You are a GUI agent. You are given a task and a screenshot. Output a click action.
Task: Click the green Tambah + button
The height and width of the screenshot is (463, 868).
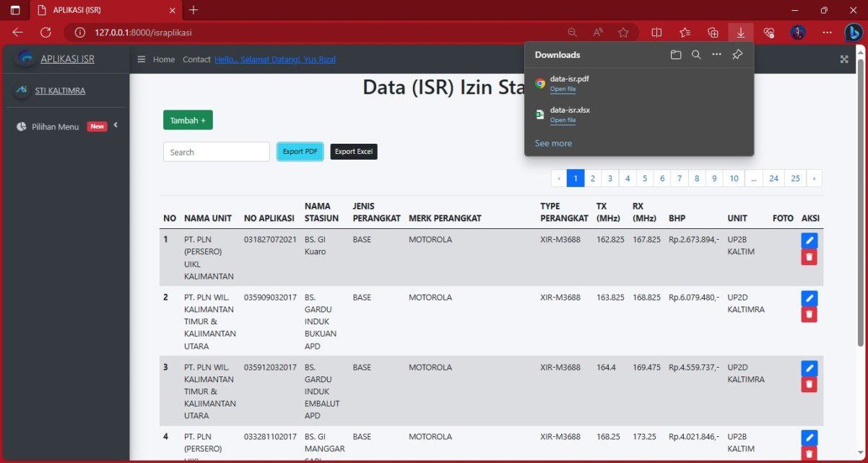tap(188, 121)
